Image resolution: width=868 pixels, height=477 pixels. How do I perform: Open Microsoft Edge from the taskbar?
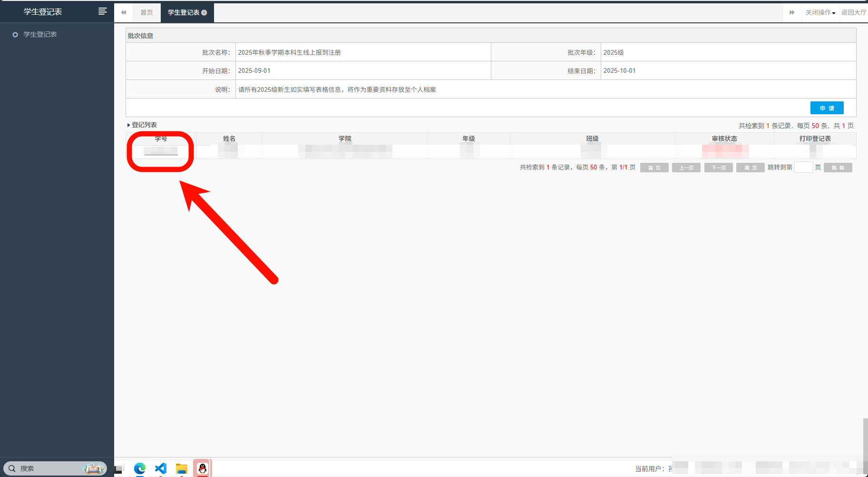coord(139,468)
